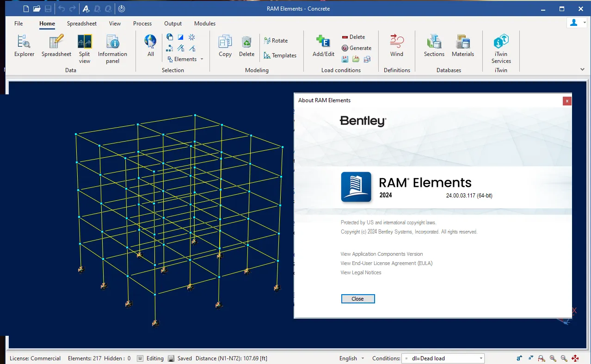Click version text 24.00.03.117 (64-bit)
591x364 pixels.
coord(469,196)
